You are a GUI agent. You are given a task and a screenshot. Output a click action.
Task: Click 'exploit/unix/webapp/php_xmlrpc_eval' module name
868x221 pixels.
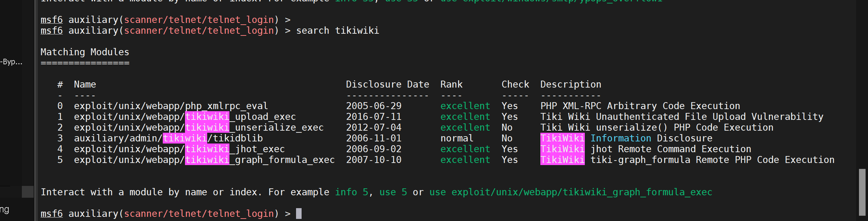[171, 106]
